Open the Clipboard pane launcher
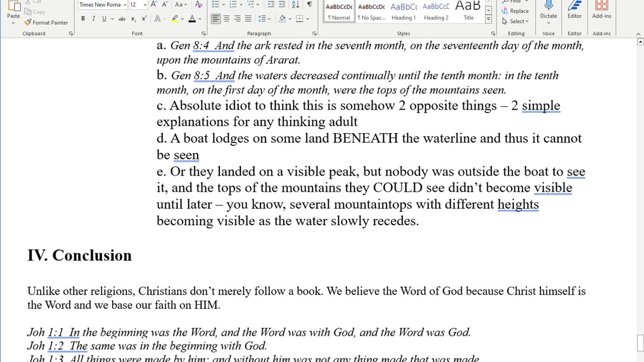 pos(71,34)
